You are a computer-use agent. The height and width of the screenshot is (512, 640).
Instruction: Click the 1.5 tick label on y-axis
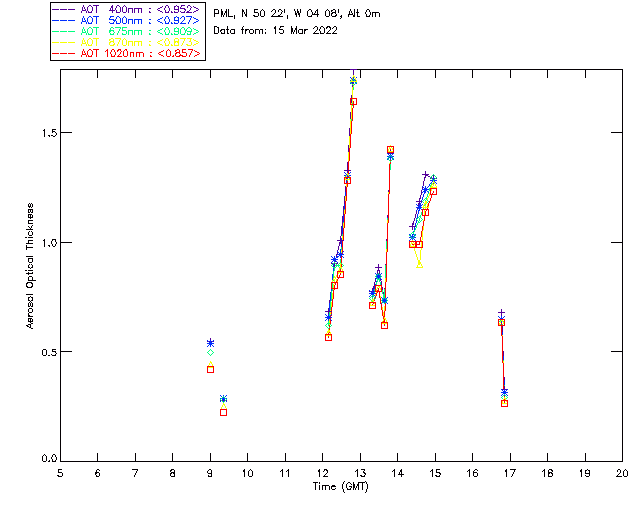[46, 133]
